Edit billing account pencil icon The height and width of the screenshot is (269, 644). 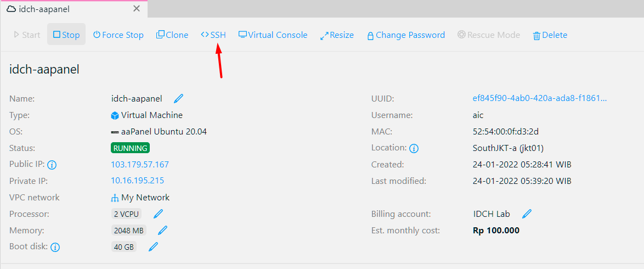pyautogui.click(x=527, y=214)
